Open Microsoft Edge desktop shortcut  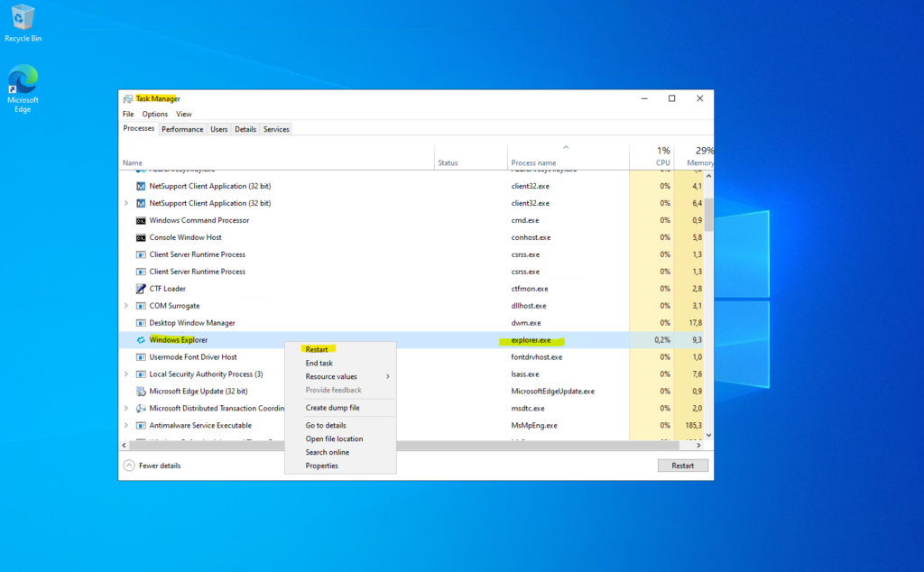[23, 81]
